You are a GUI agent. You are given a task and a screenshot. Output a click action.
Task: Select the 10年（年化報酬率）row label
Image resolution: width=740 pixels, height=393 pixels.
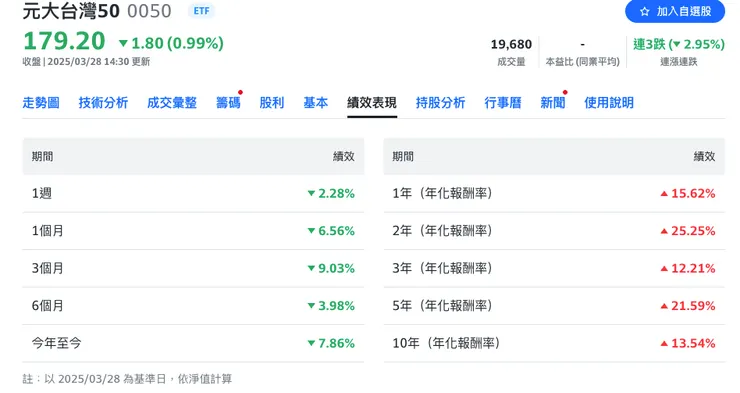(x=446, y=343)
